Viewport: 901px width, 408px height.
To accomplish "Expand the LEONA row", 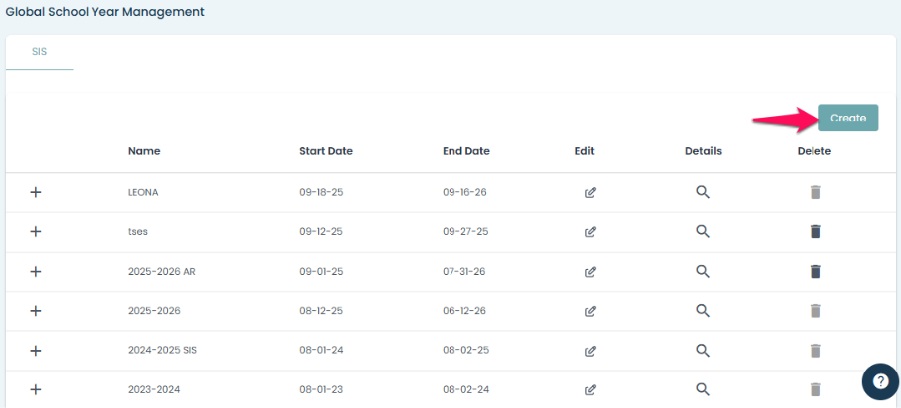I will tap(36, 192).
